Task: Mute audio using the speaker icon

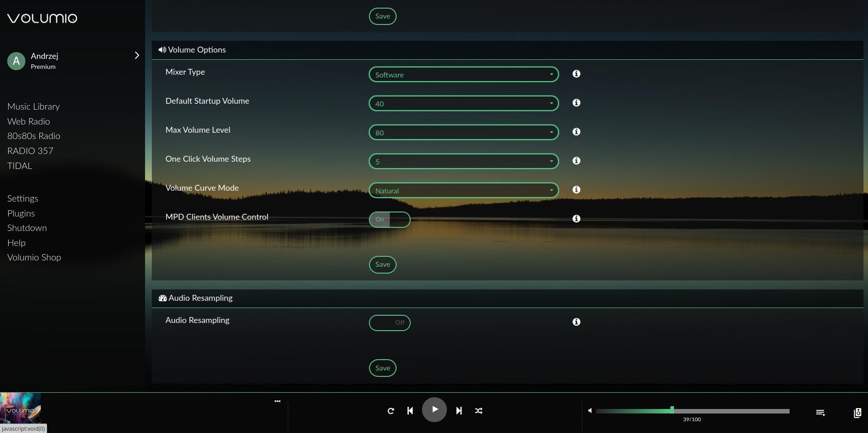Action: point(590,411)
